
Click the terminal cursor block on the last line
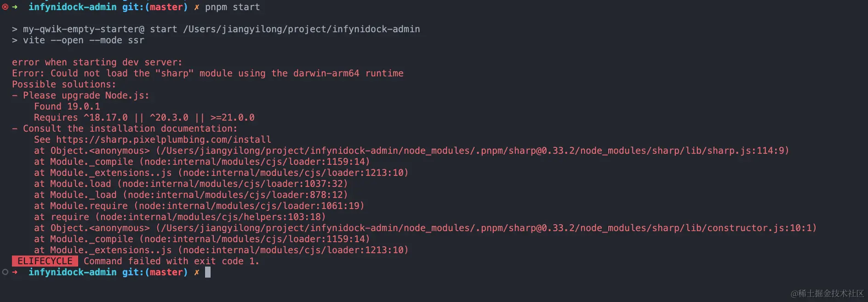click(x=208, y=272)
